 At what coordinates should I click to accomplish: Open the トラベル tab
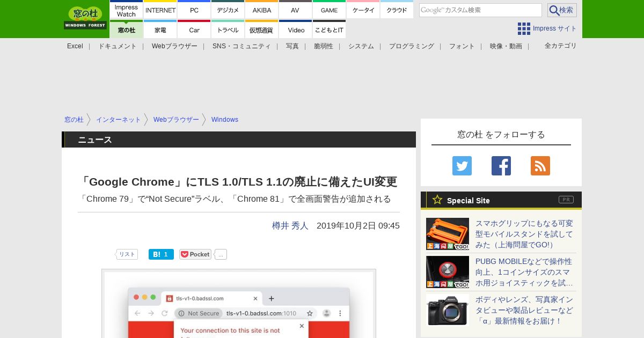(228, 30)
